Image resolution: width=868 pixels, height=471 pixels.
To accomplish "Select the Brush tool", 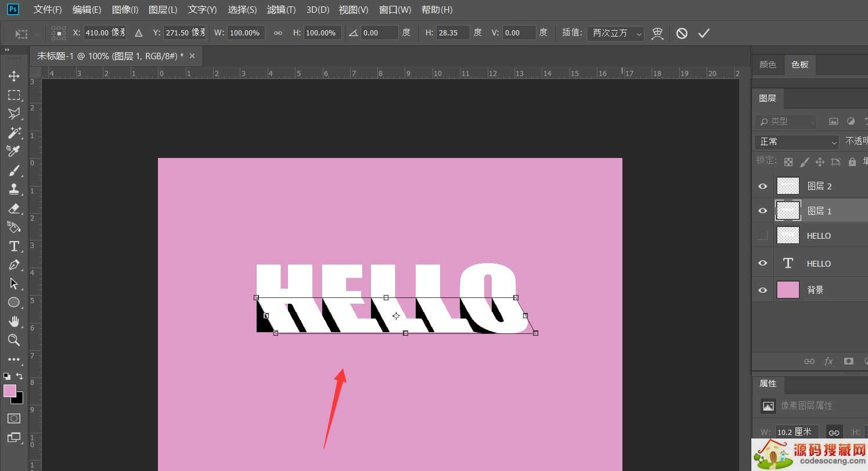I will [14, 170].
